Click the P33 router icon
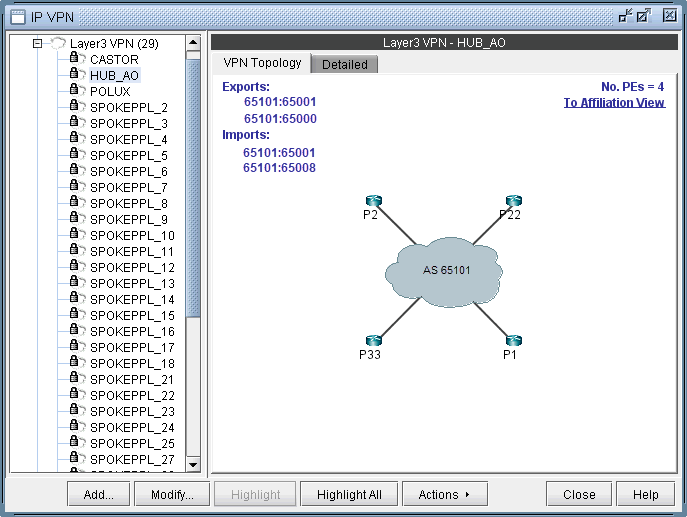Image resolution: width=687 pixels, height=517 pixels. coord(373,341)
